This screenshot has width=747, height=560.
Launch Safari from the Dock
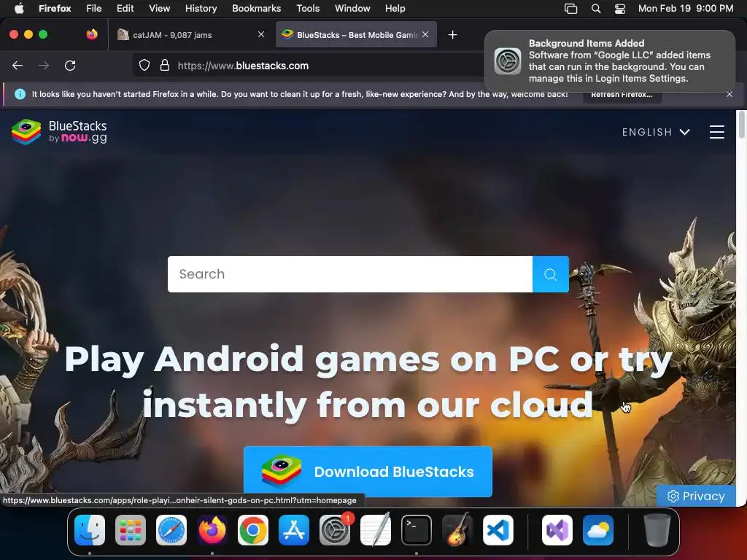pyautogui.click(x=171, y=530)
